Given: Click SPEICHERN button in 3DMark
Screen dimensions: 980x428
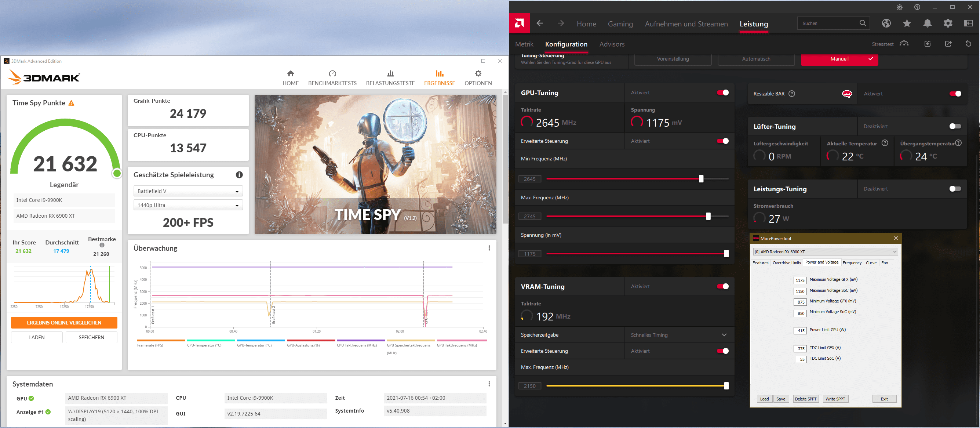Looking at the screenshot, I should [x=91, y=337].
